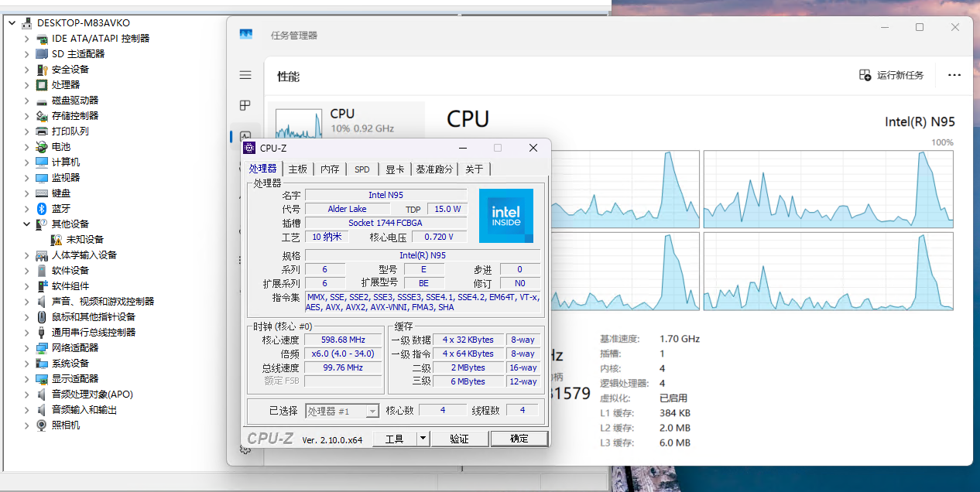Select 网络适配器 network icon

(x=42, y=347)
